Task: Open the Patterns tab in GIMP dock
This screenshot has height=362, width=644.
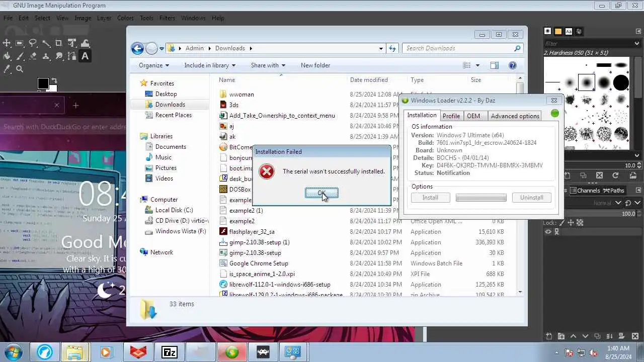Action: tap(558, 31)
